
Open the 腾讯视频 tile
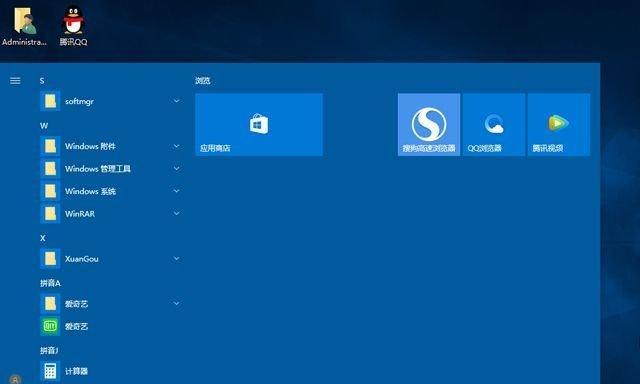558,124
